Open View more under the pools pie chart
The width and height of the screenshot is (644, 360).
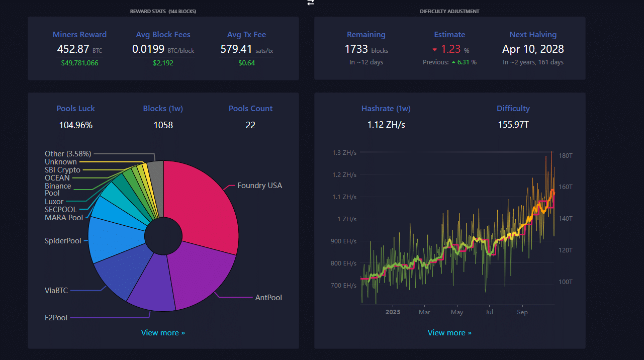163,332
